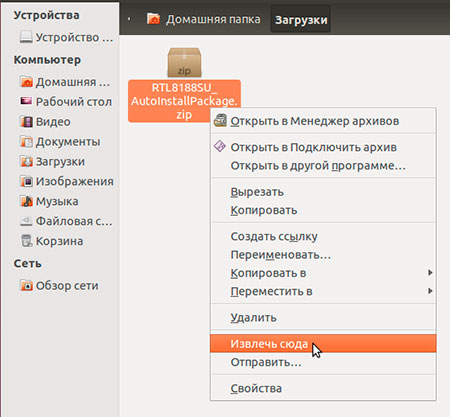Click the Archive Manager icon in menu
Screen dimensions: 450x417
click(220, 121)
